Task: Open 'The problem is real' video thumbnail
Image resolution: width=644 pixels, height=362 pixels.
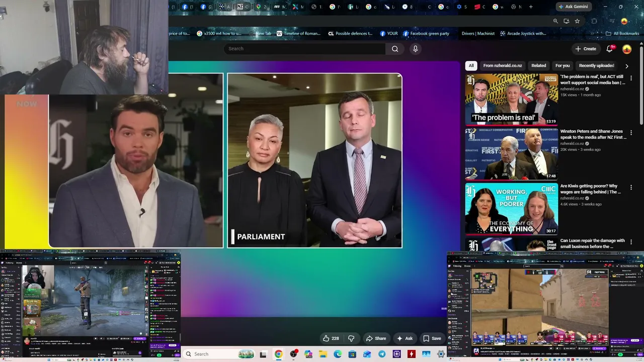Action: (511, 100)
